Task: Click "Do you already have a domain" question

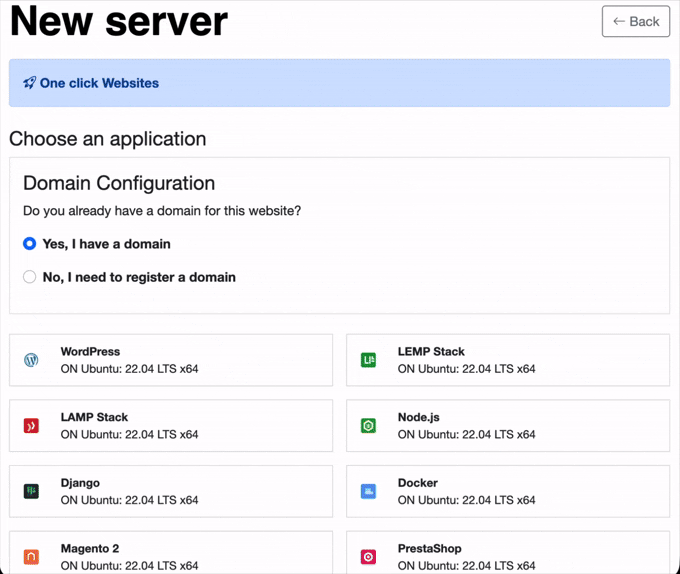Action: [162, 211]
